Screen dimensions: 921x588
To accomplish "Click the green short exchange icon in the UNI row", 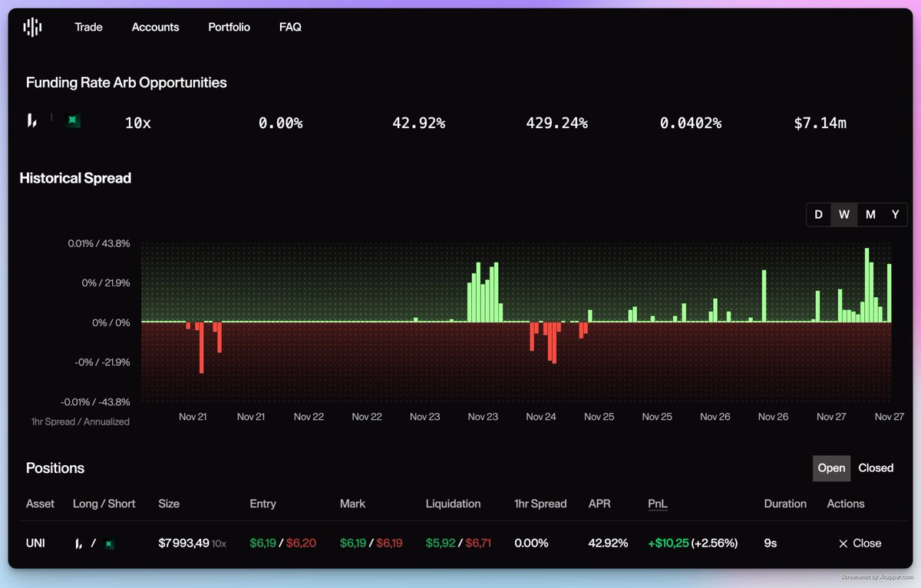I will click(x=109, y=543).
